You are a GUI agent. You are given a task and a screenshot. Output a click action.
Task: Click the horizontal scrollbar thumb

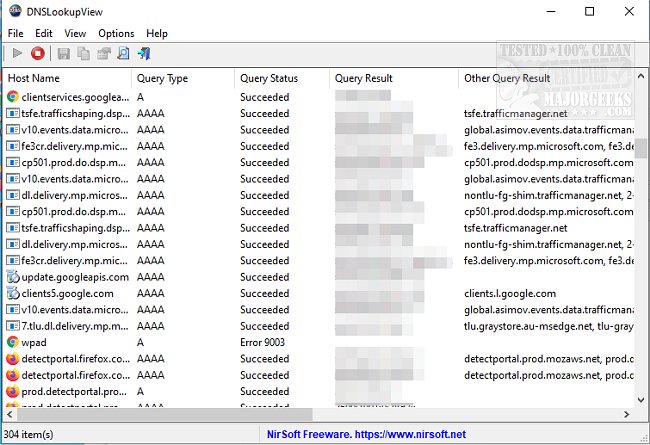tap(165, 414)
